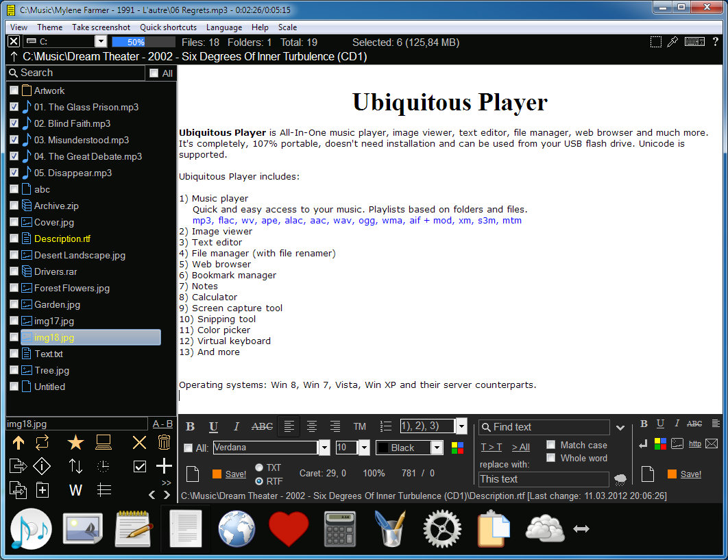
Task: Expand the Black text color dropdown
Action: pos(437,448)
